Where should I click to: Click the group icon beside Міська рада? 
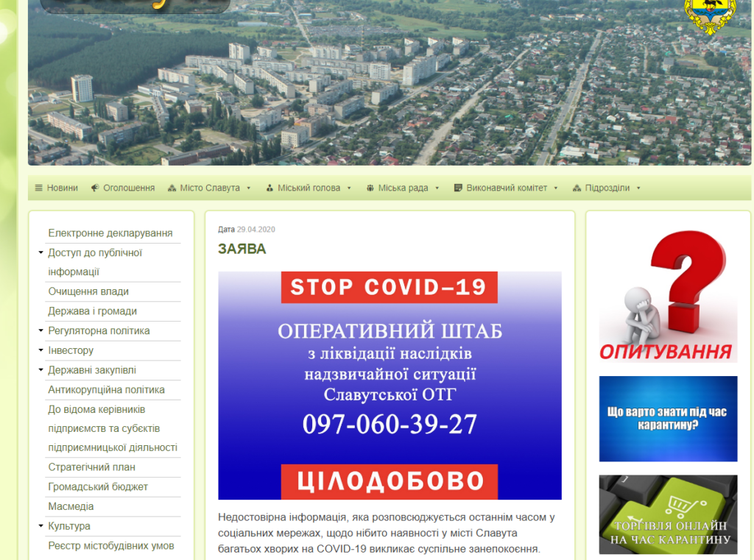(370, 188)
